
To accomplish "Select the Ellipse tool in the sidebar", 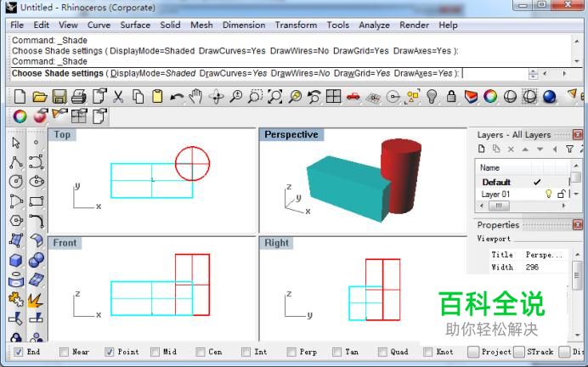I will [x=37, y=182].
